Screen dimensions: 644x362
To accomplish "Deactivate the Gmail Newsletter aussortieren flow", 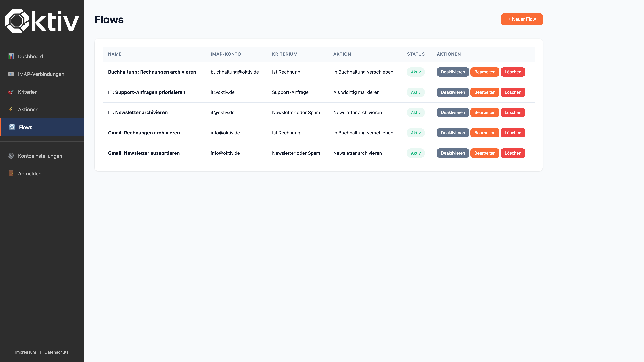I will [x=452, y=153].
